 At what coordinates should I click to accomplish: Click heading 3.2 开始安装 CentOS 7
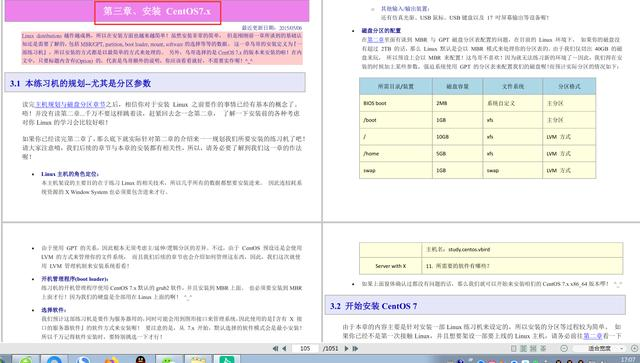(373, 306)
